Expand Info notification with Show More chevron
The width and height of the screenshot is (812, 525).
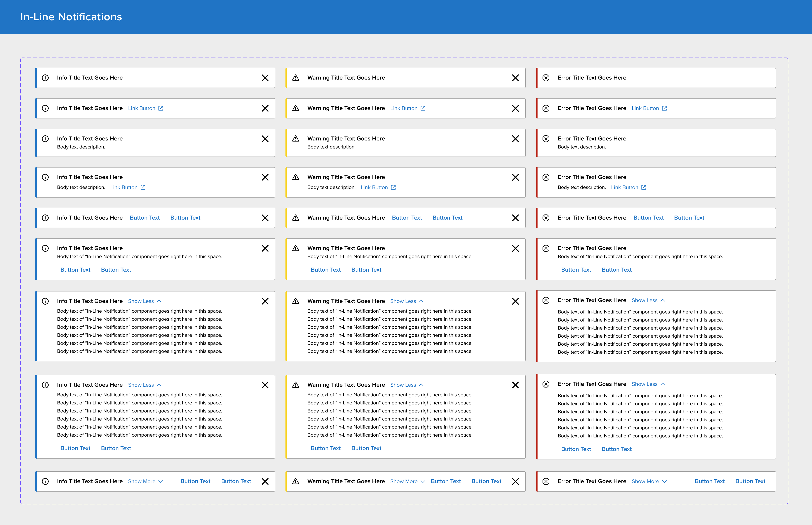tap(161, 481)
